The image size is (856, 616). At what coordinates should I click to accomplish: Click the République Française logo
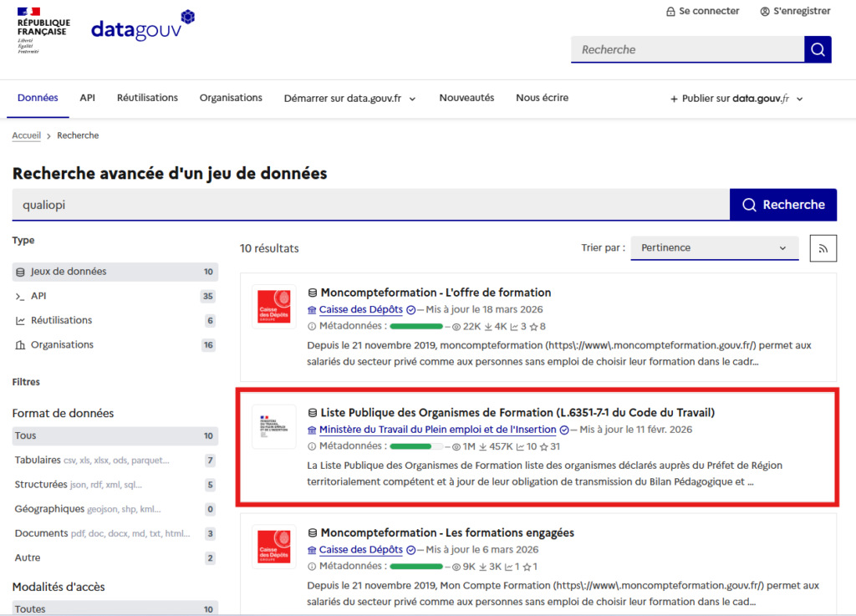pyautogui.click(x=43, y=29)
